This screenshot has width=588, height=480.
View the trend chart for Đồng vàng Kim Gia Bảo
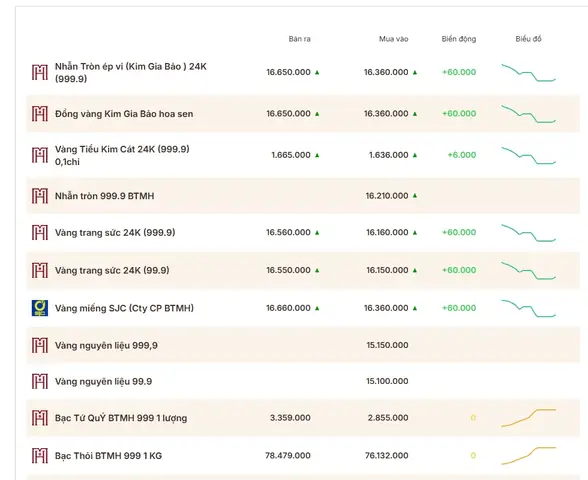click(x=528, y=114)
